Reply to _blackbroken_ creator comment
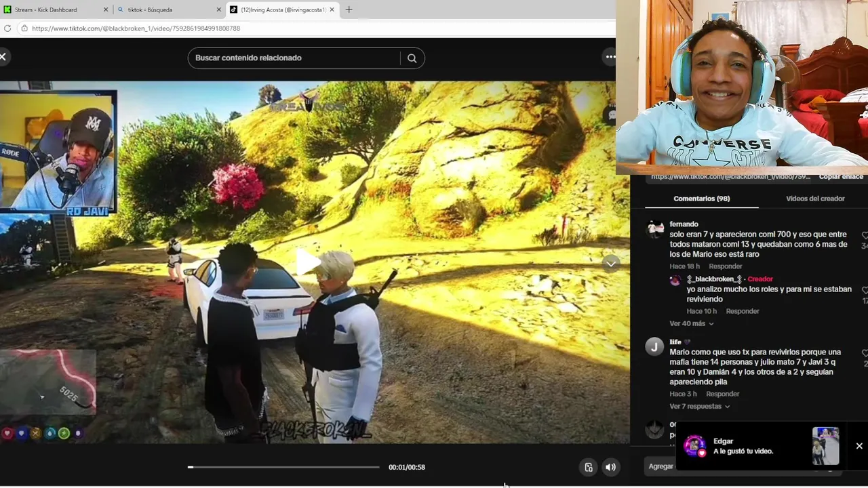Screen dimensions: 868x488 [x=742, y=311]
